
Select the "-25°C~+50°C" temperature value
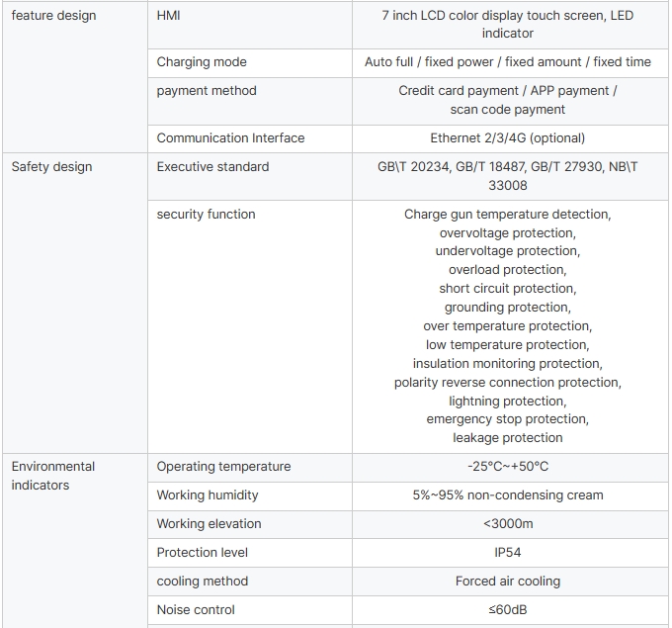[x=507, y=467]
